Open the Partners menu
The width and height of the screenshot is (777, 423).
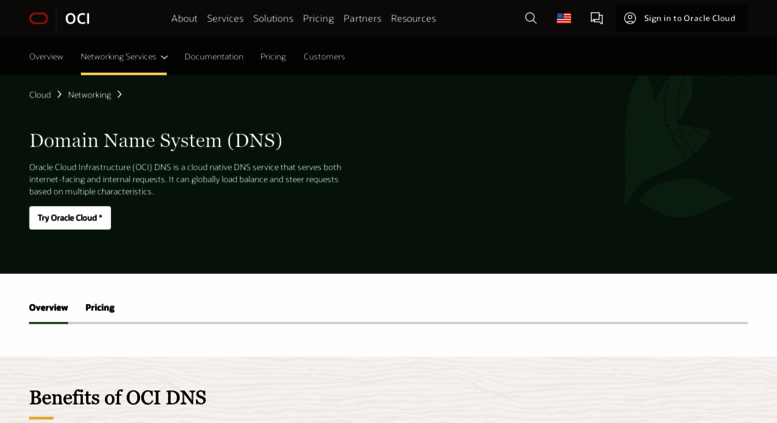[362, 18]
